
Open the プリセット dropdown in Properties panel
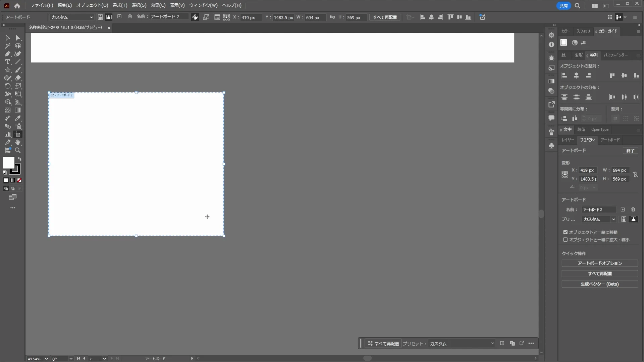coord(599,219)
